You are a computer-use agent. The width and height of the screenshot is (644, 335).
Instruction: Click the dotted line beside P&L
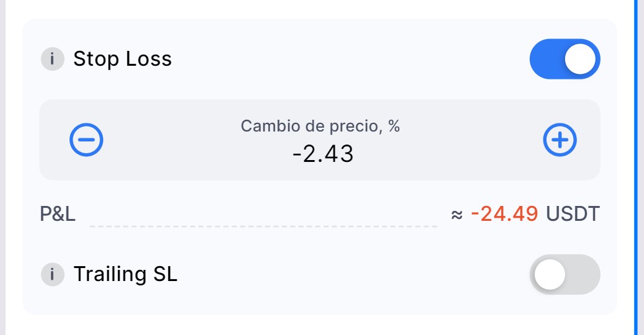[263, 226]
